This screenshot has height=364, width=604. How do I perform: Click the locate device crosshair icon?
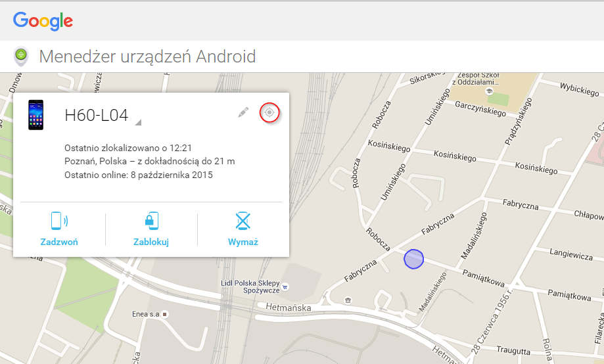269,112
